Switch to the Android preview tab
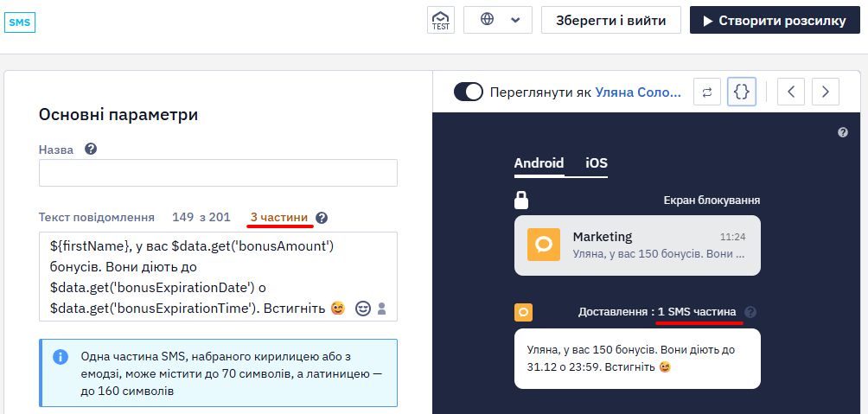Screen dimensions: 868x414 [x=539, y=163]
